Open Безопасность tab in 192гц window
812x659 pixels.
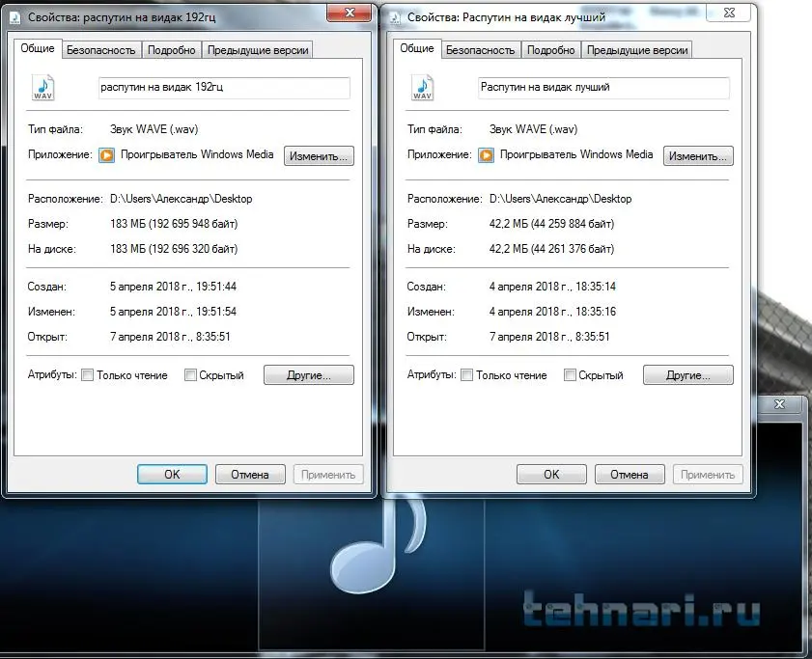pyautogui.click(x=101, y=50)
